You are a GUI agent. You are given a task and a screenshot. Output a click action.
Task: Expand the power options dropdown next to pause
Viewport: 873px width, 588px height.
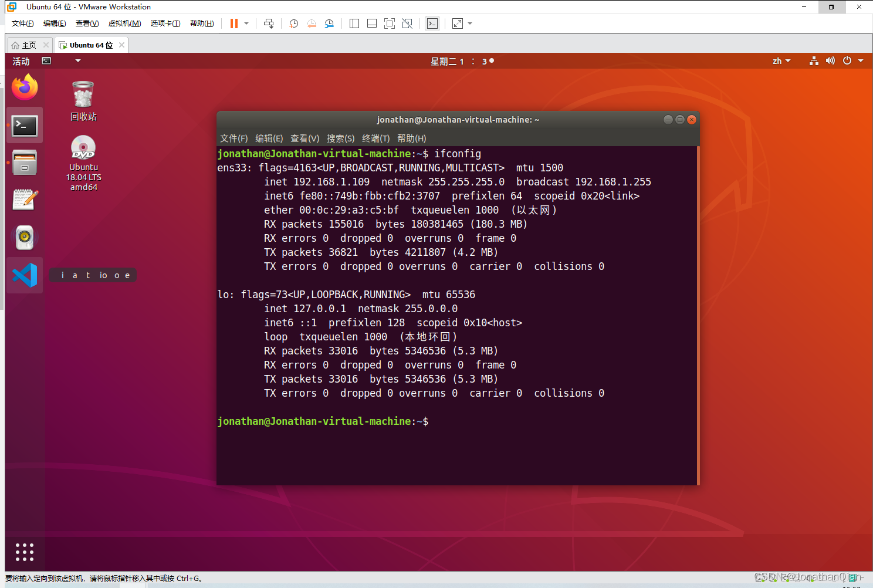click(246, 23)
